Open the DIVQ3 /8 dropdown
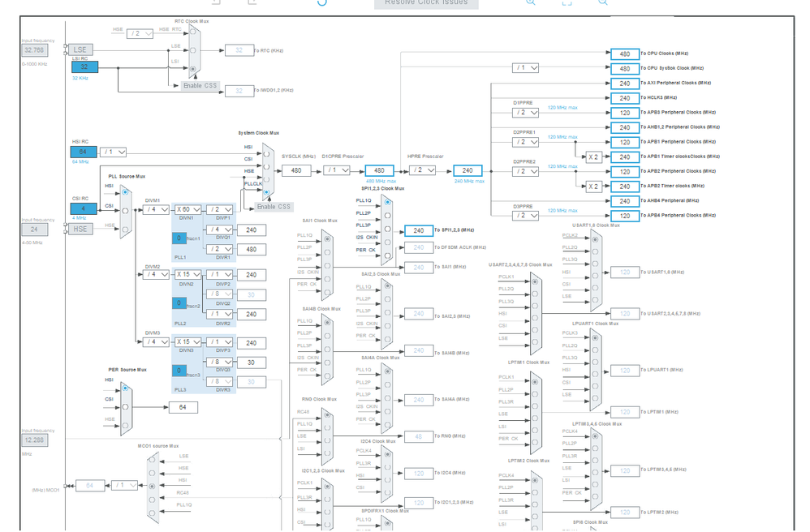This screenshot has width=810, height=532. point(220,363)
